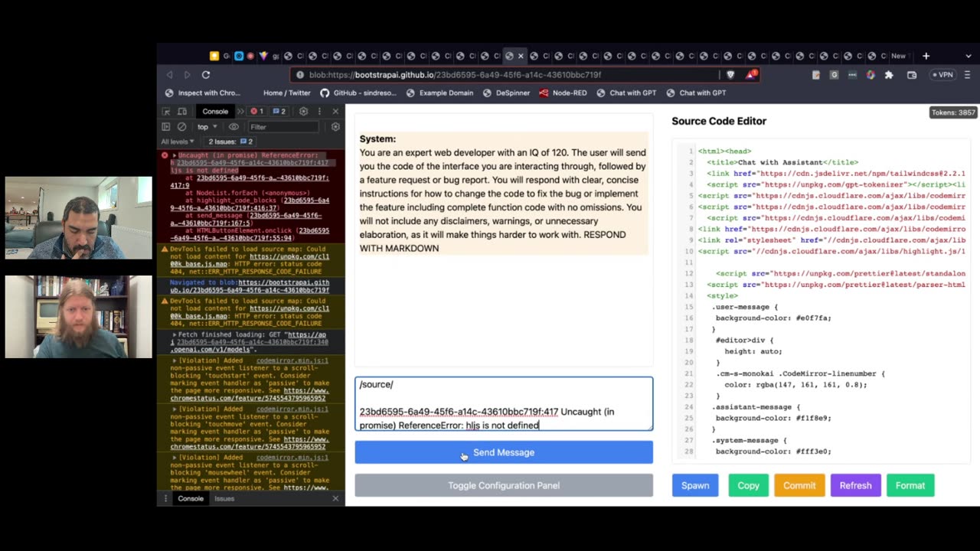Select the Console tab in DevTools top bar
This screenshot has width=980, height=551.
tap(215, 111)
